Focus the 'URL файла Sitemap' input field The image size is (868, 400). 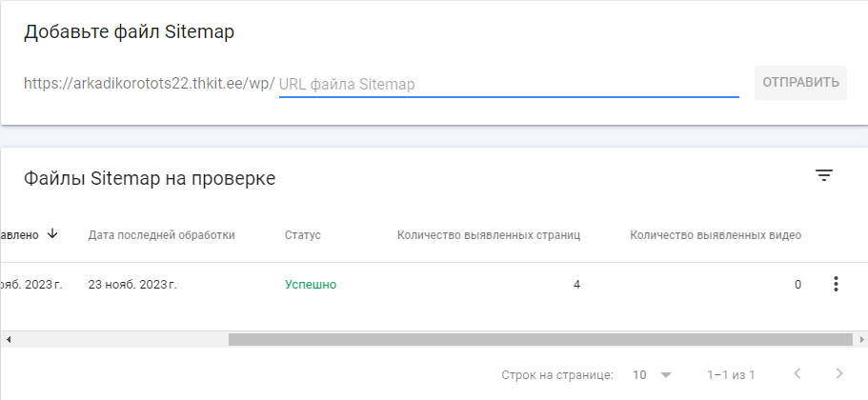pyautogui.click(x=509, y=84)
